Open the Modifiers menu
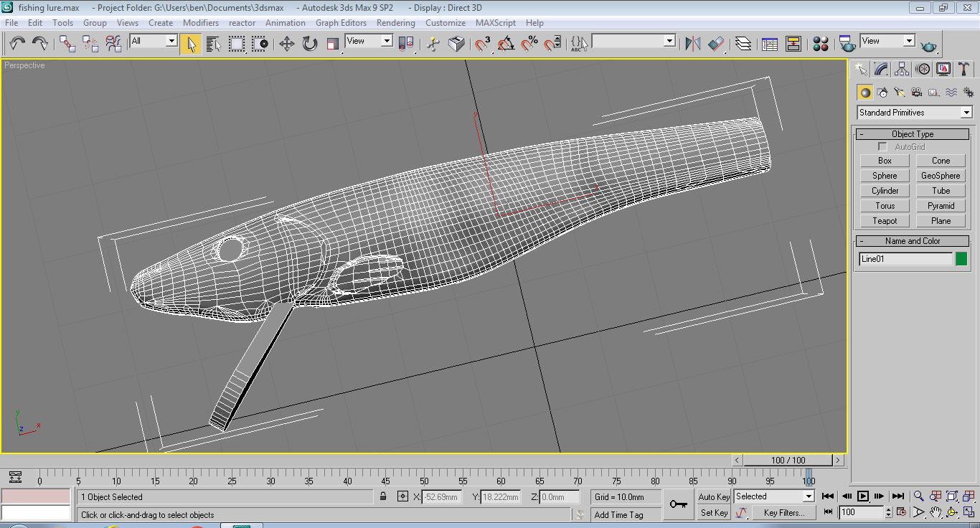Screen dimensions: 980x528 coord(201,23)
